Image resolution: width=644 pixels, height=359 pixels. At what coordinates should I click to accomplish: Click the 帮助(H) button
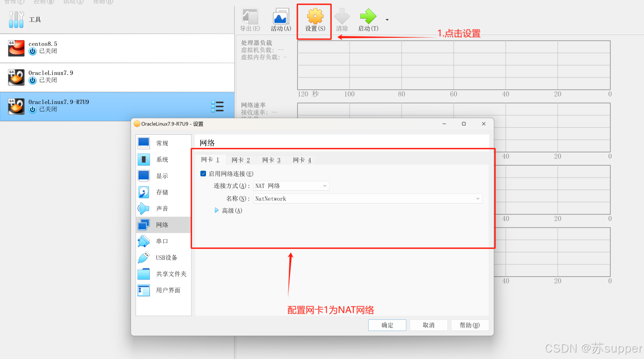click(x=470, y=325)
